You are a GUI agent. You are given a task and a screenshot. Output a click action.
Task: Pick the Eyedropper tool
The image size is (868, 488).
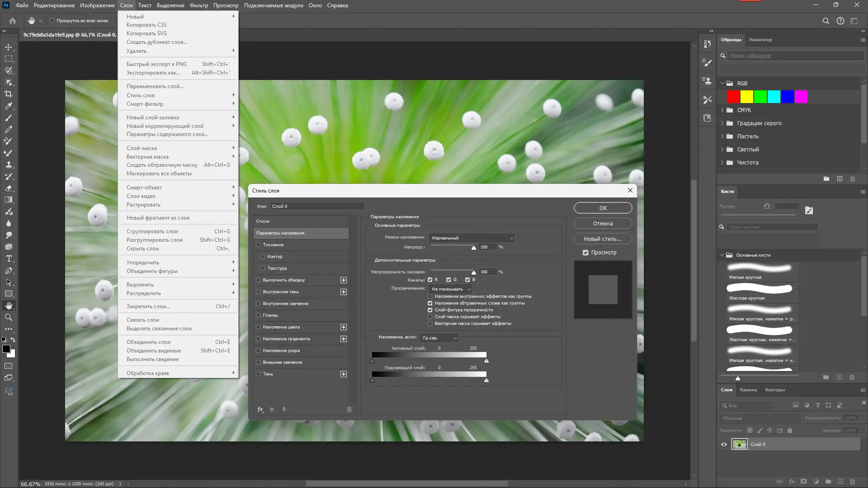tap(9, 106)
